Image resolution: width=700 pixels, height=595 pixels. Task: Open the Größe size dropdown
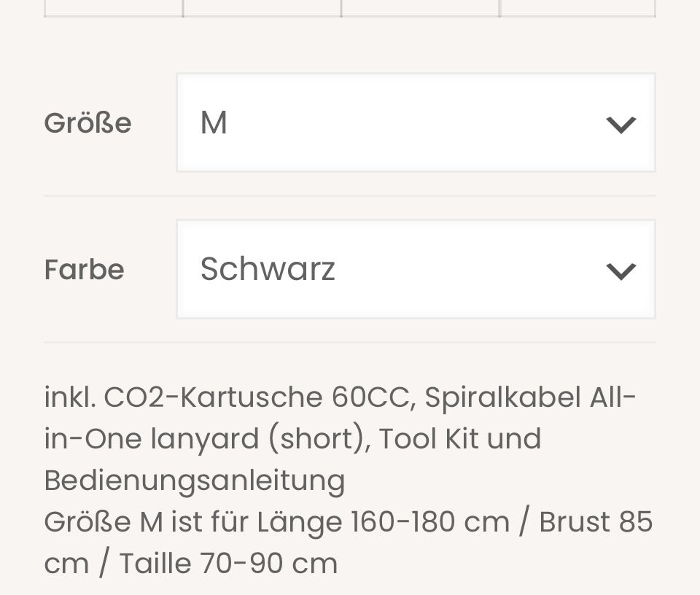tap(416, 122)
